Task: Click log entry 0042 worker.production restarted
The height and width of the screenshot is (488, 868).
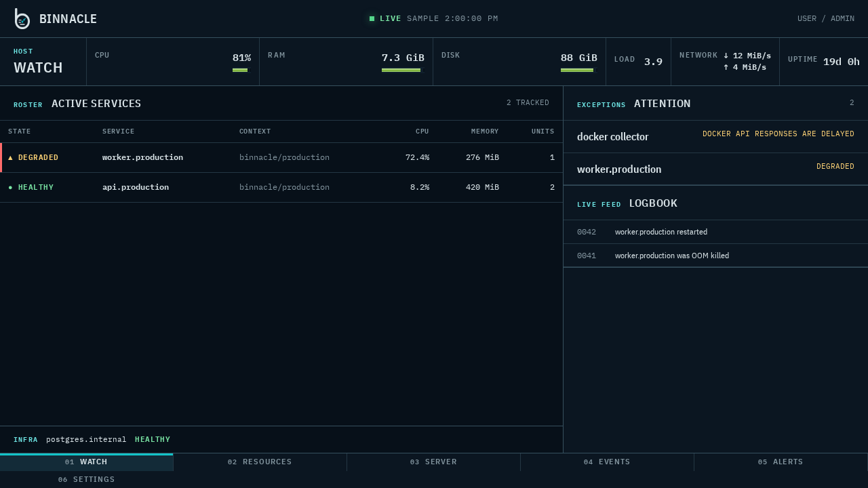Action: coord(715,232)
